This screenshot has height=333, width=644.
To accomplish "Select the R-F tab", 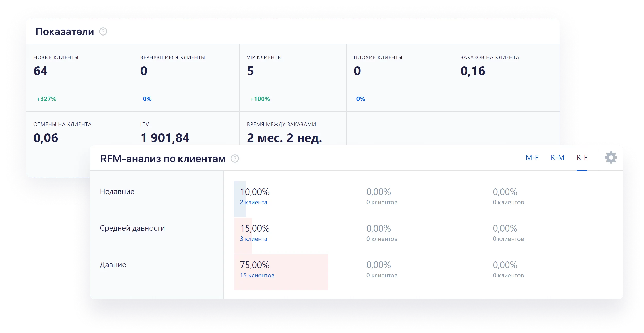I will (582, 157).
